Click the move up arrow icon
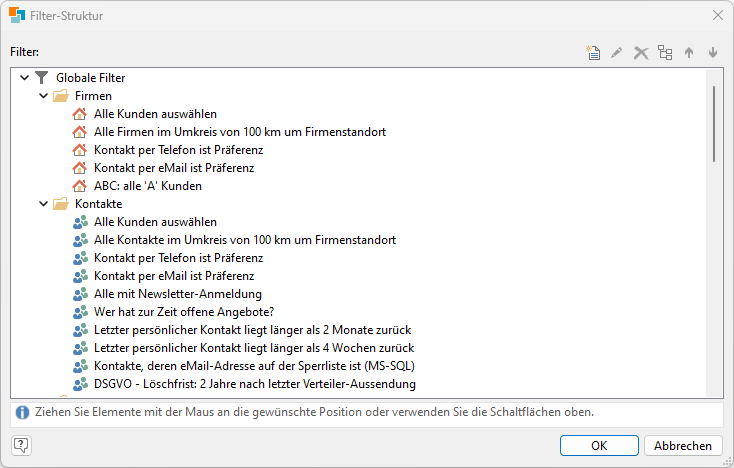 pos(689,53)
